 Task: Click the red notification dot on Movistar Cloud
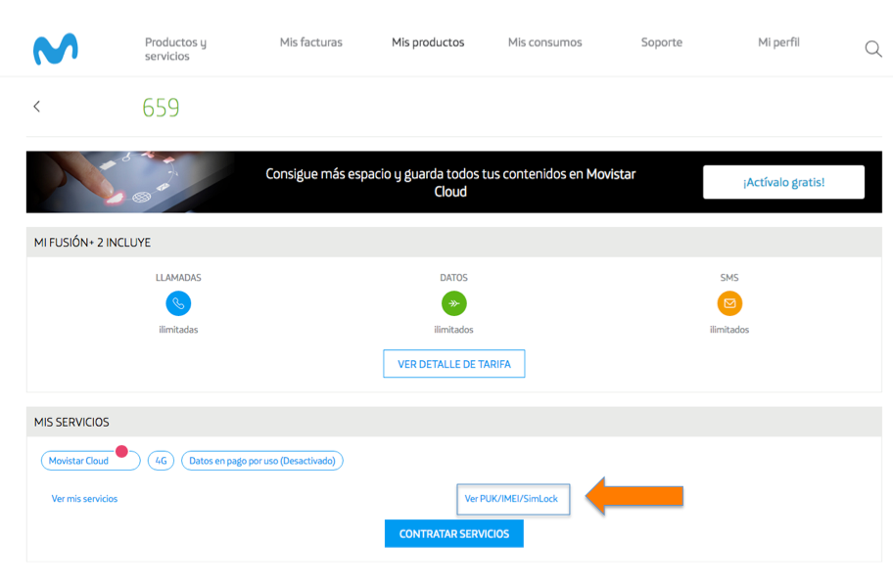coord(121,451)
